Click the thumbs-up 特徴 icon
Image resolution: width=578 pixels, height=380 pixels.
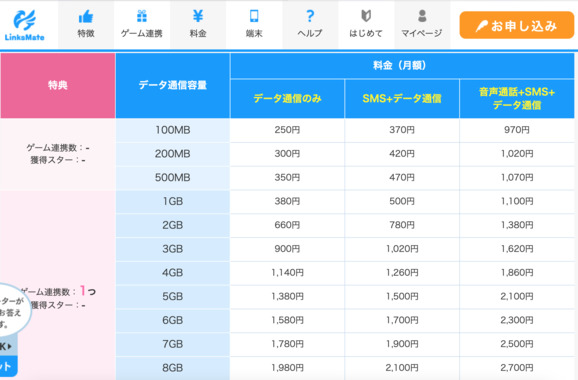pyautogui.click(x=86, y=16)
